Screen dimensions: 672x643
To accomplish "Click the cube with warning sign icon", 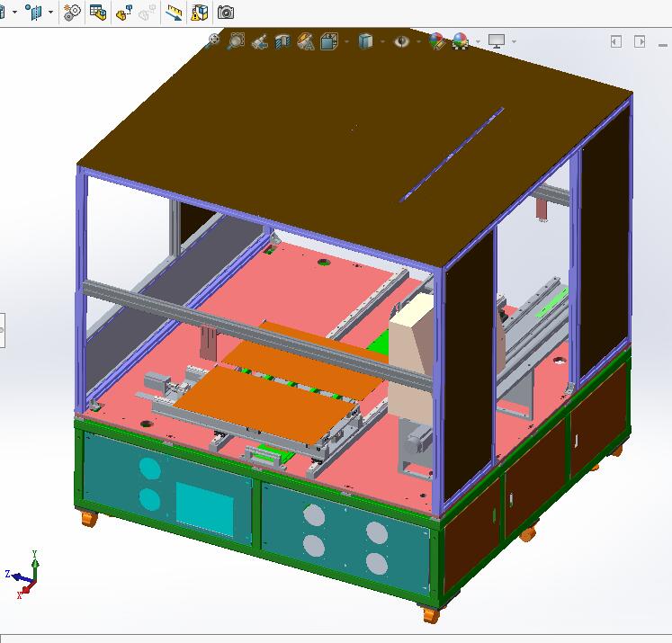I will (200, 12).
